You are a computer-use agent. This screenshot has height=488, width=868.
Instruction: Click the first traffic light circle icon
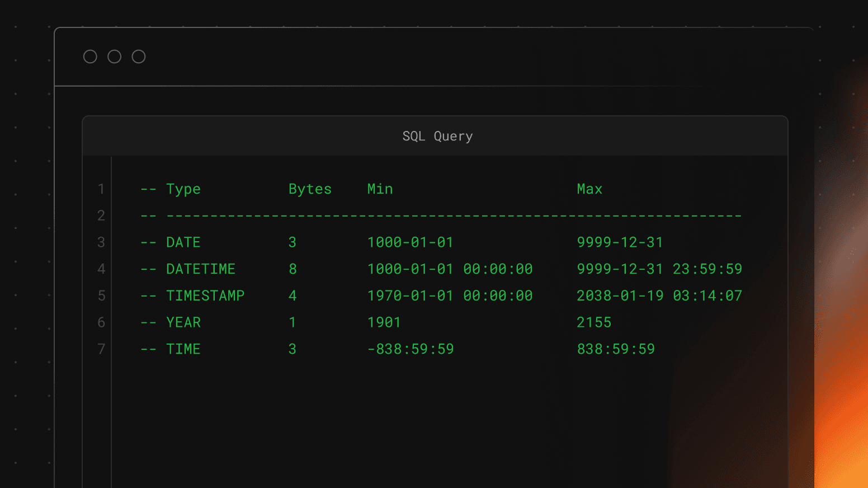(x=90, y=56)
